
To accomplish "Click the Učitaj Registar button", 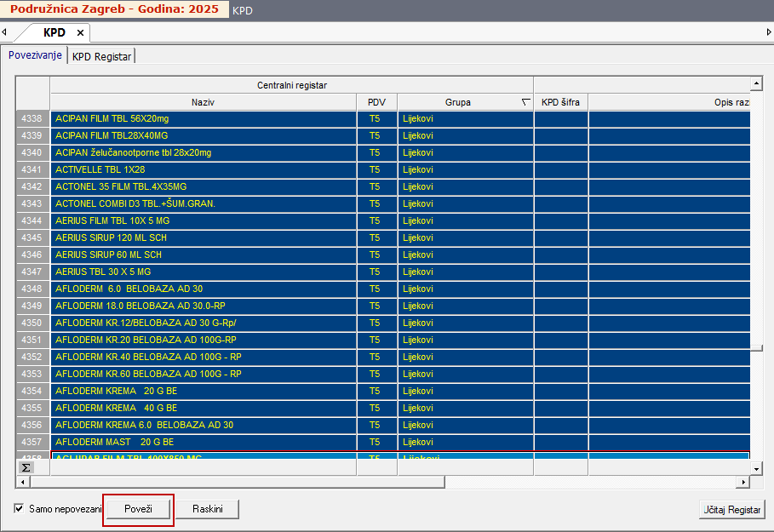I will [x=731, y=509].
